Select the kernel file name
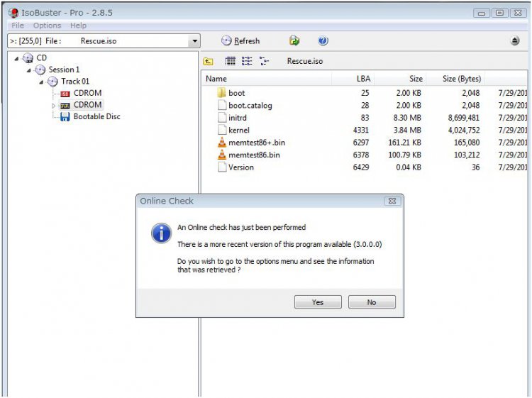This screenshot has height=398, width=532. pos(239,130)
